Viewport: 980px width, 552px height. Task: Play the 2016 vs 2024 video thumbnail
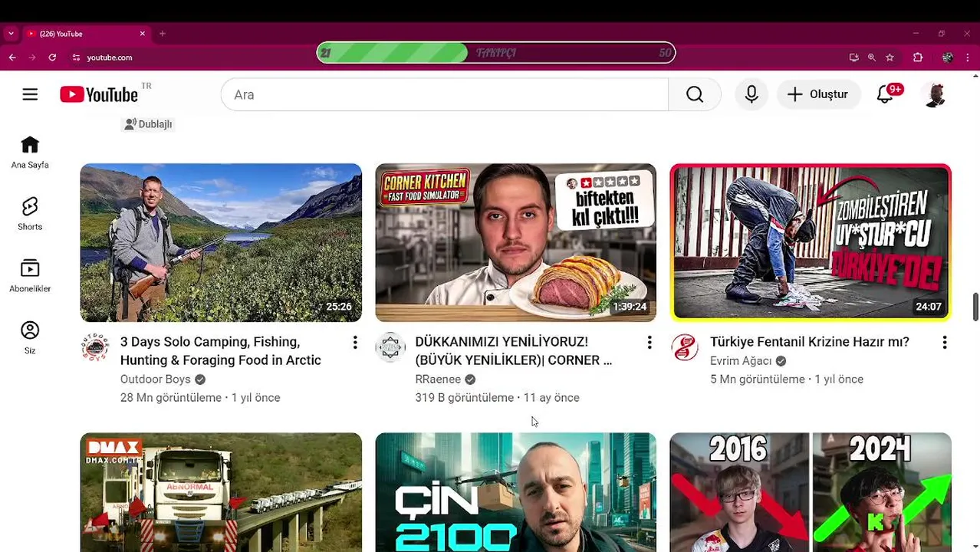click(811, 492)
